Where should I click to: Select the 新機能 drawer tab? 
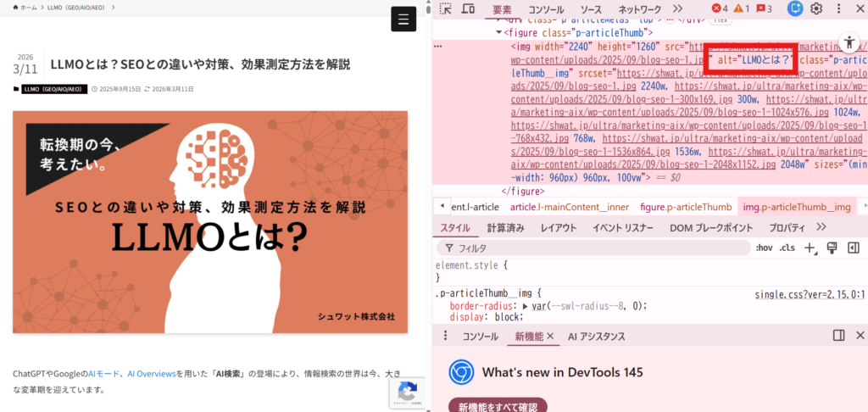pyautogui.click(x=529, y=337)
